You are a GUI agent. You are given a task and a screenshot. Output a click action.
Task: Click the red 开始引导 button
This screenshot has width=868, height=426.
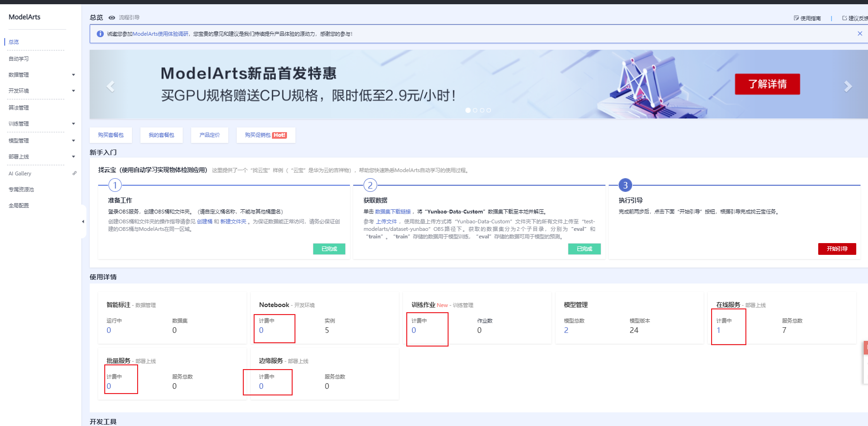837,249
